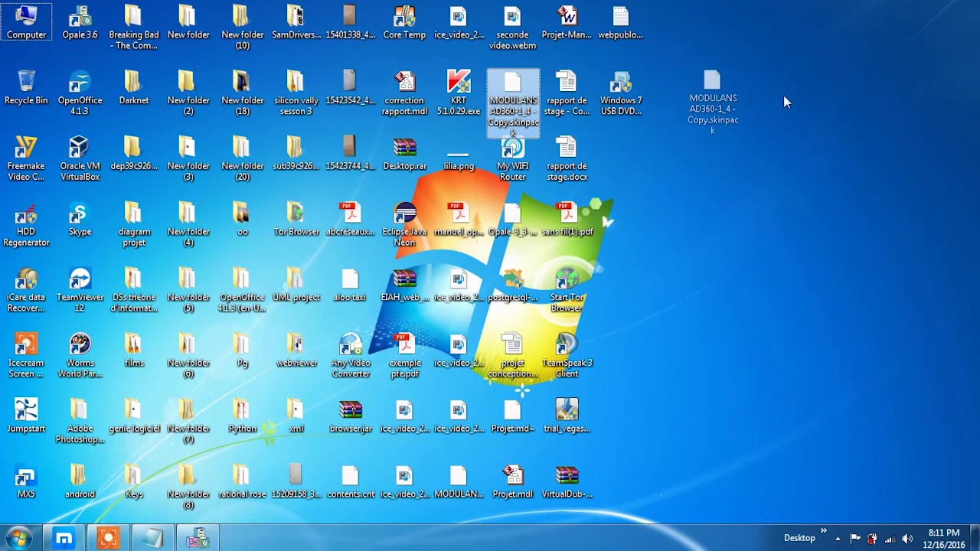Select the UML project folder

(296, 285)
